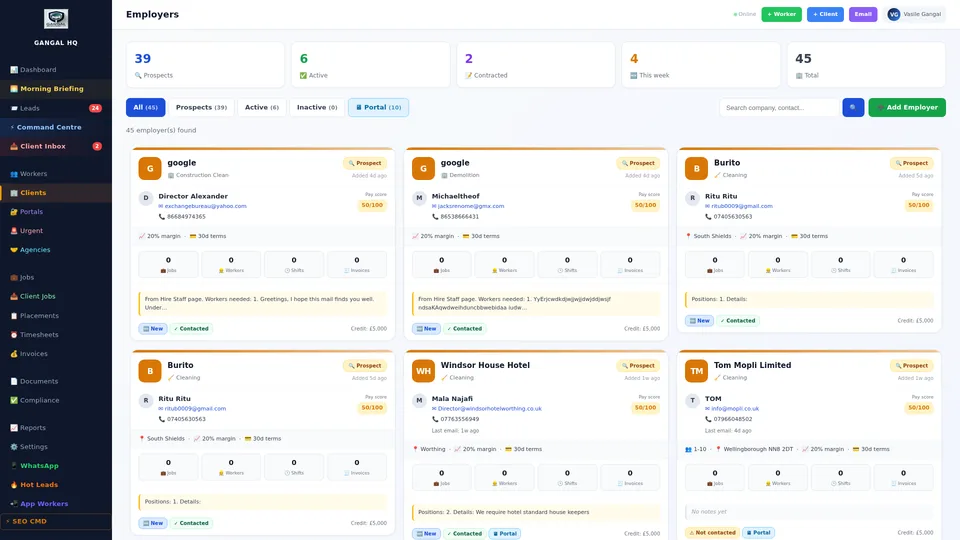The width and height of the screenshot is (960, 540).
Task: Open the G avatar of google Demolition
Action: [423, 168]
